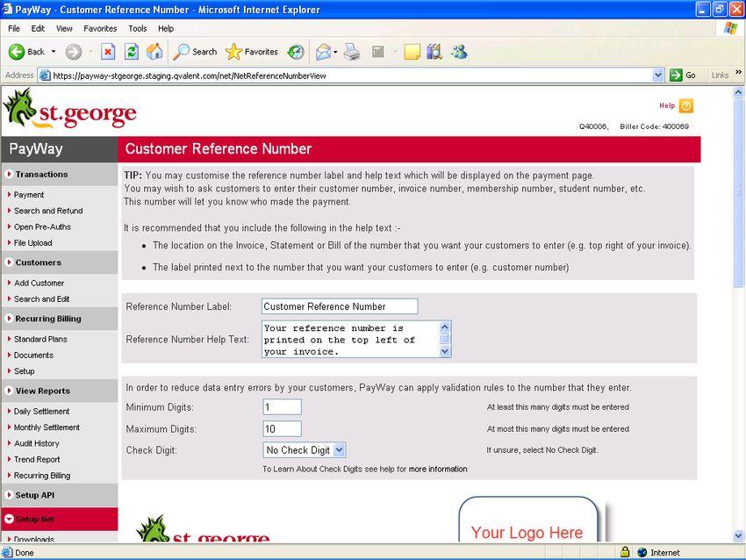This screenshot has width=746, height=560.
Task: Click the page scrollbar down arrow
Action: (738, 535)
